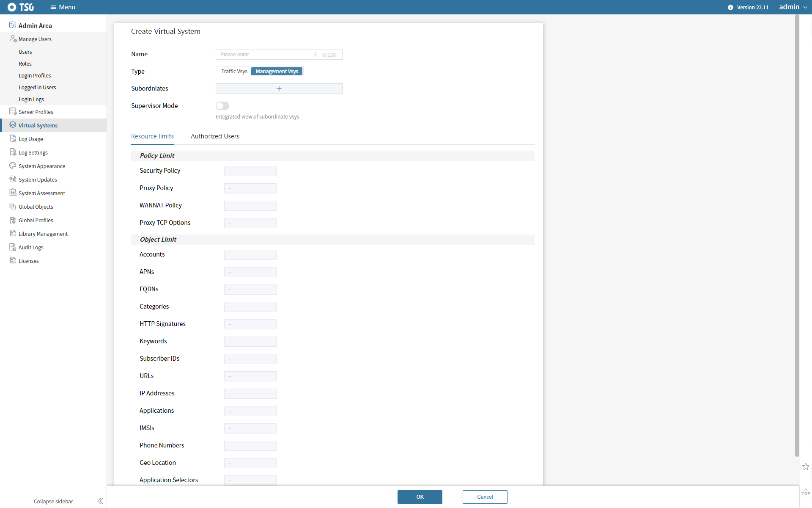Screen dimensions: 812x508
Task: Click the Server Profiles sidebar icon
Action: [x=13, y=111]
